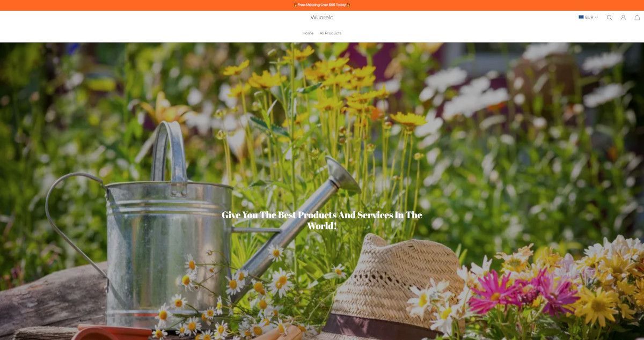Screen dimensions: 644x340
Task: Expand the currency chevron next to EUR
Action: (596, 17)
